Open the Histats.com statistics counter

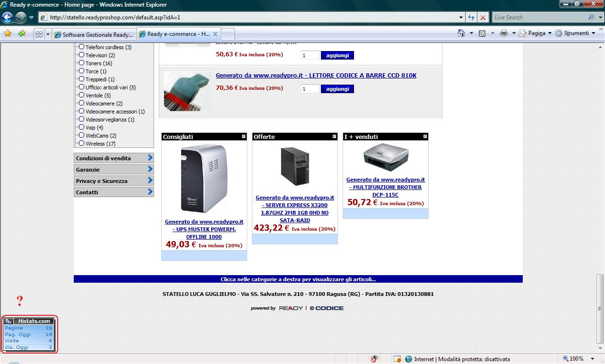(29, 334)
